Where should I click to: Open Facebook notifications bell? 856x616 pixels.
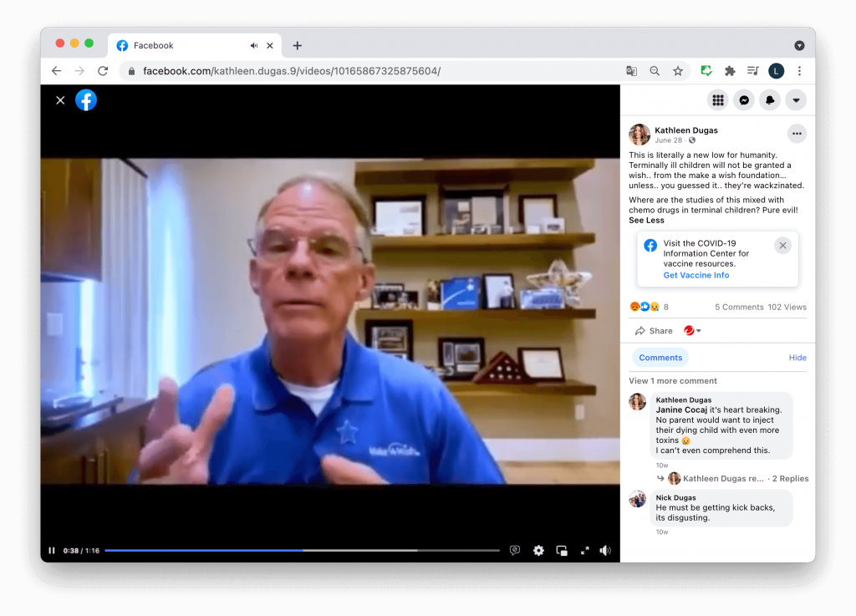pyautogui.click(x=770, y=100)
